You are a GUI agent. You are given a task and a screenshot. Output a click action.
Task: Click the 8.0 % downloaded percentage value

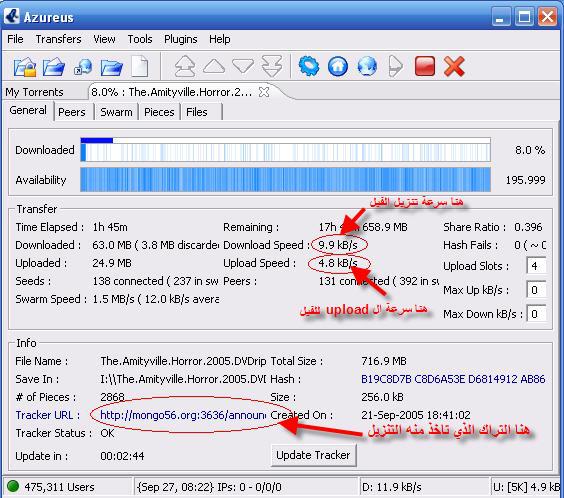click(530, 150)
